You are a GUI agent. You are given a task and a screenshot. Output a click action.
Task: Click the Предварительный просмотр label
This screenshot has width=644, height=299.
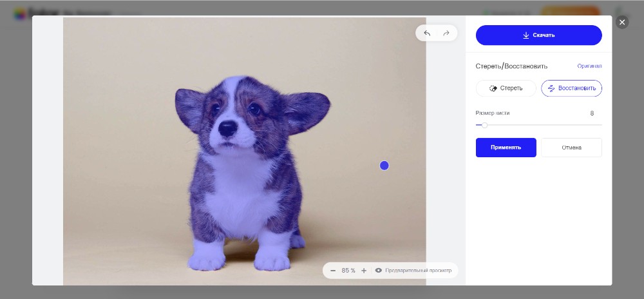point(419,271)
